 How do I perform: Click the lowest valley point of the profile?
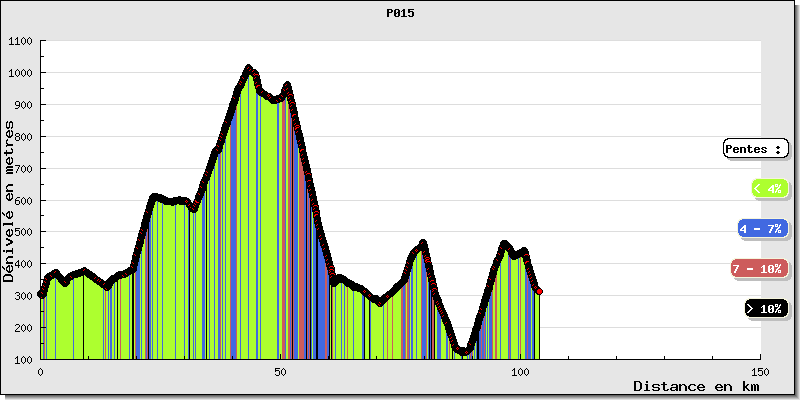(464, 352)
